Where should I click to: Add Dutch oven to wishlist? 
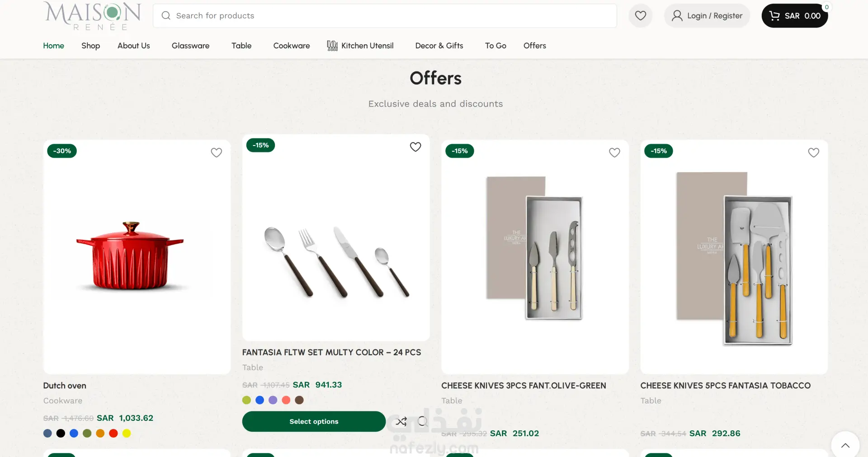[217, 153]
